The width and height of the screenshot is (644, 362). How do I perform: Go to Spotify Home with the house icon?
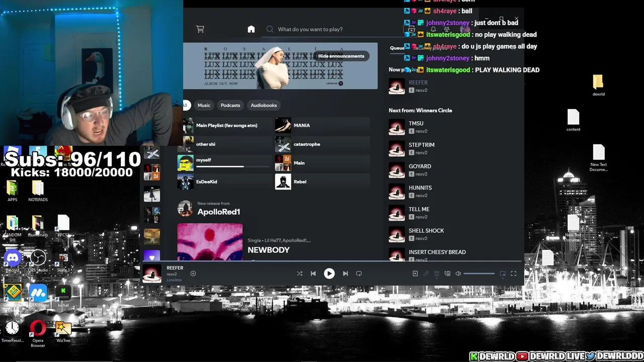pyautogui.click(x=251, y=29)
